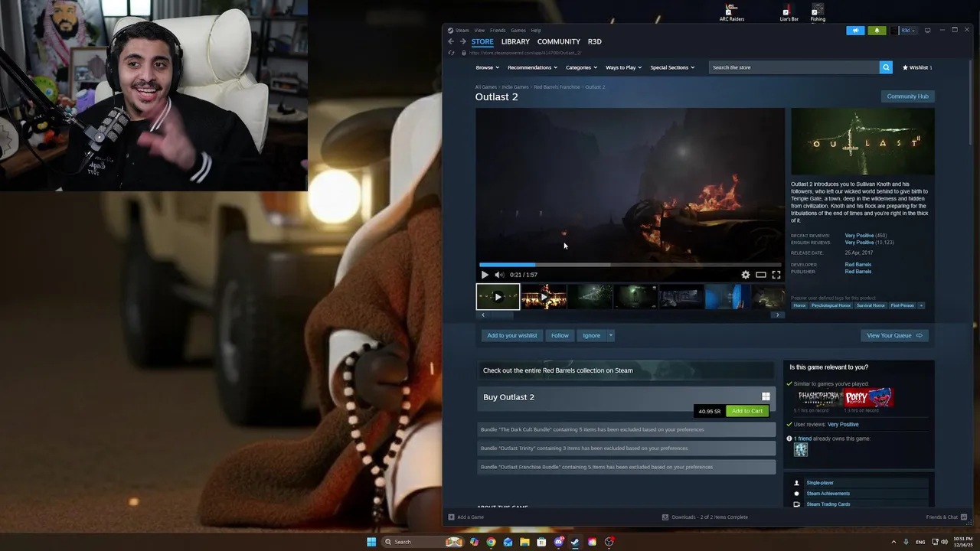Click the Ignore button
Image resolution: width=980 pixels, height=551 pixels.
click(x=591, y=335)
